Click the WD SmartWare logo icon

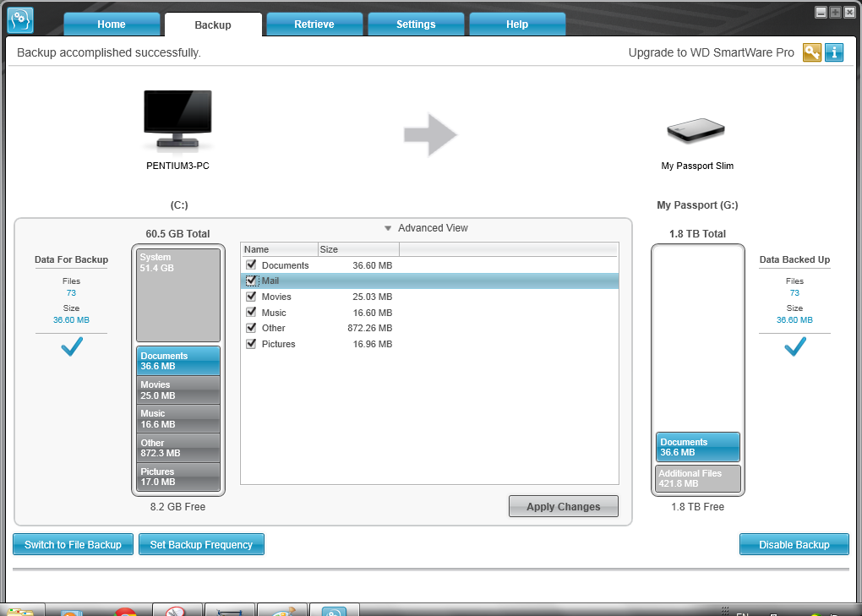tap(20, 20)
